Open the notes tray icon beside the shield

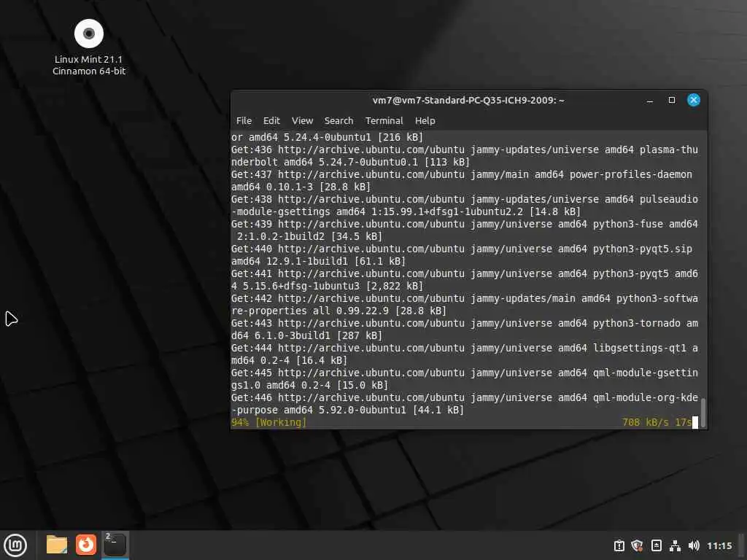coord(656,545)
